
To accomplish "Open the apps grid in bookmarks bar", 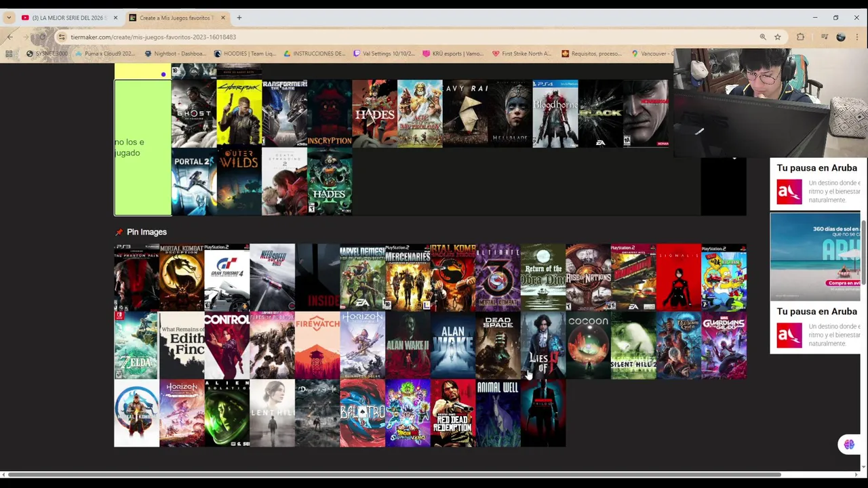I will tap(9, 54).
